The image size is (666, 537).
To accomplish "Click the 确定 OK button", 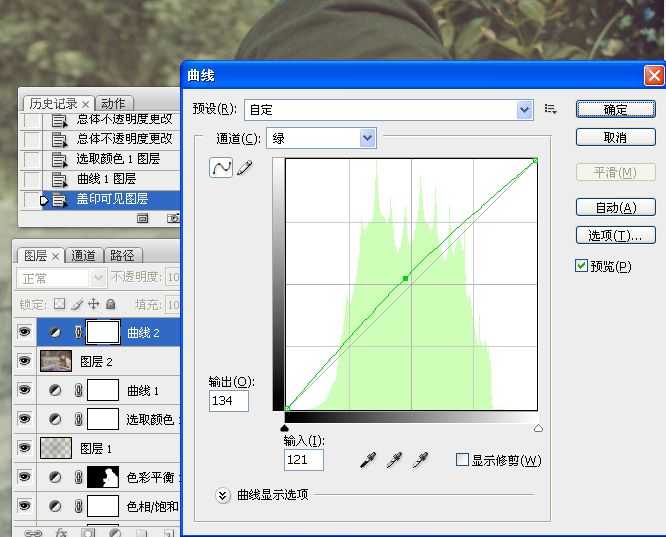I will [615, 110].
